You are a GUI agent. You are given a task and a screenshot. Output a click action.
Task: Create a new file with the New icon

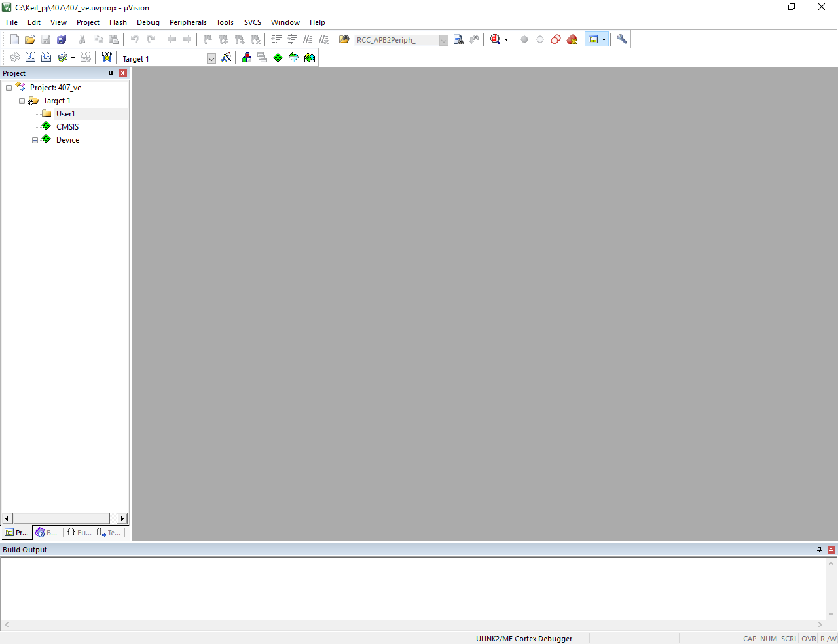[14, 39]
